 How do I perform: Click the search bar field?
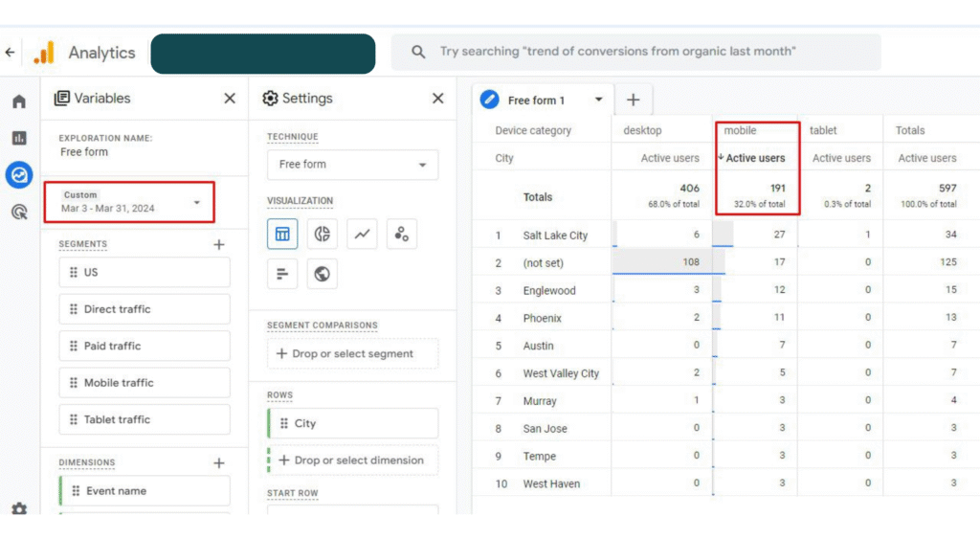tap(635, 52)
